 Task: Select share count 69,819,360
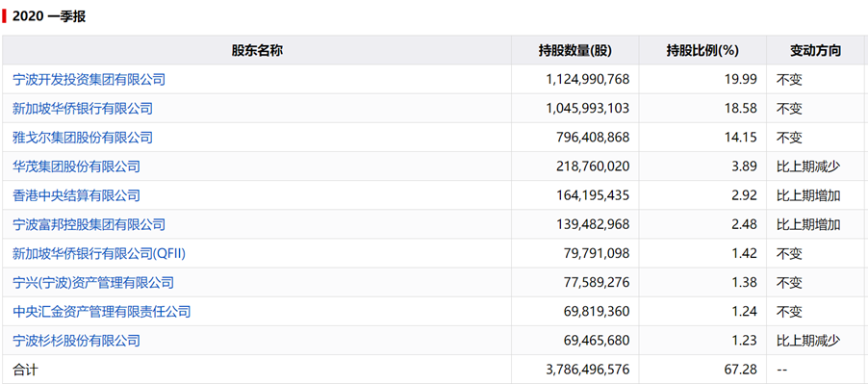[x=597, y=312]
